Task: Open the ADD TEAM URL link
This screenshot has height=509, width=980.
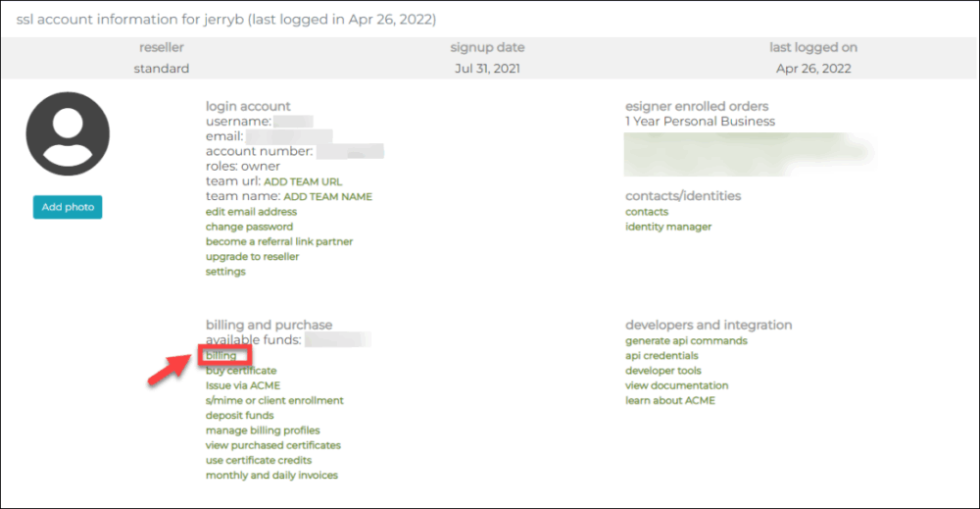Action: point(303,181)
